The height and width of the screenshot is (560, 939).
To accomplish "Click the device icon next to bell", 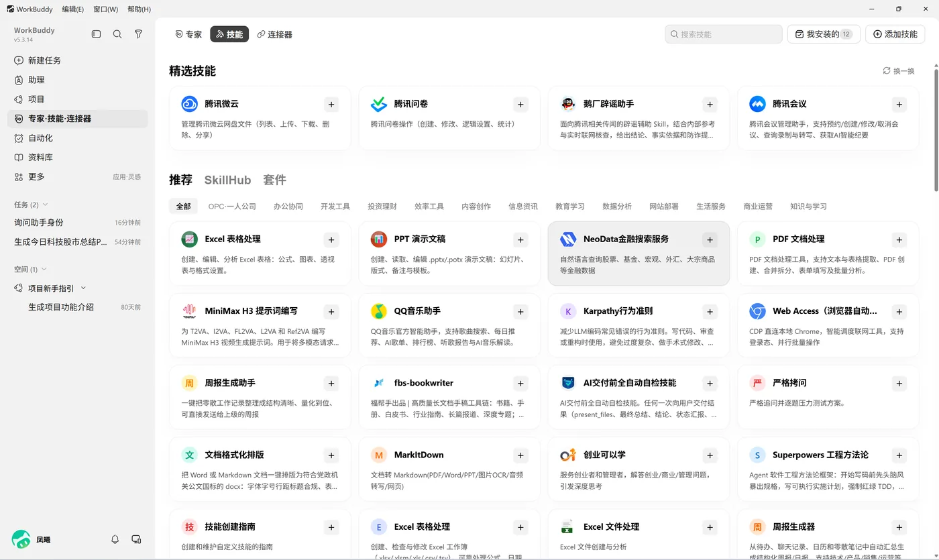I will [x=136, y=539].
